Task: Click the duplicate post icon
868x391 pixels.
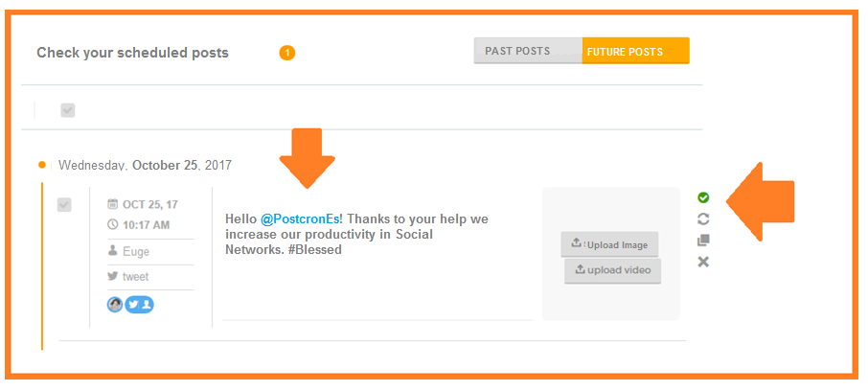Action: click(x=703, y=240)
